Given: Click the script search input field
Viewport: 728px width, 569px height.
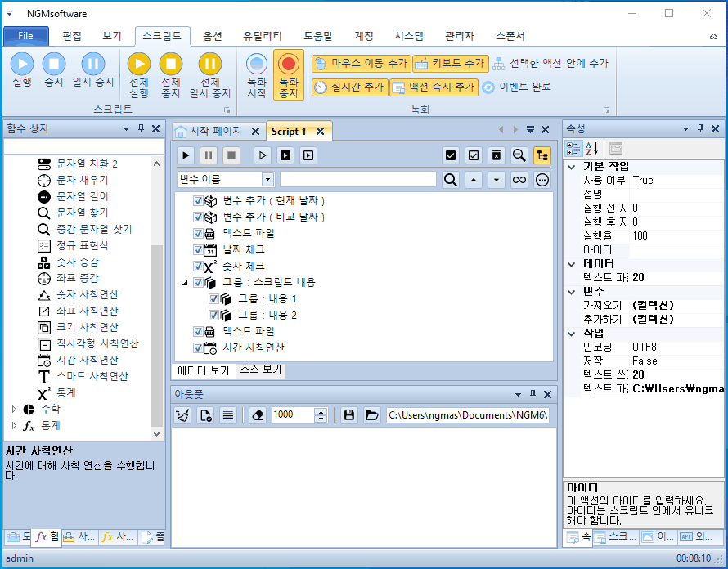Looking at the screenshot, I should click(x=358, y=180).
